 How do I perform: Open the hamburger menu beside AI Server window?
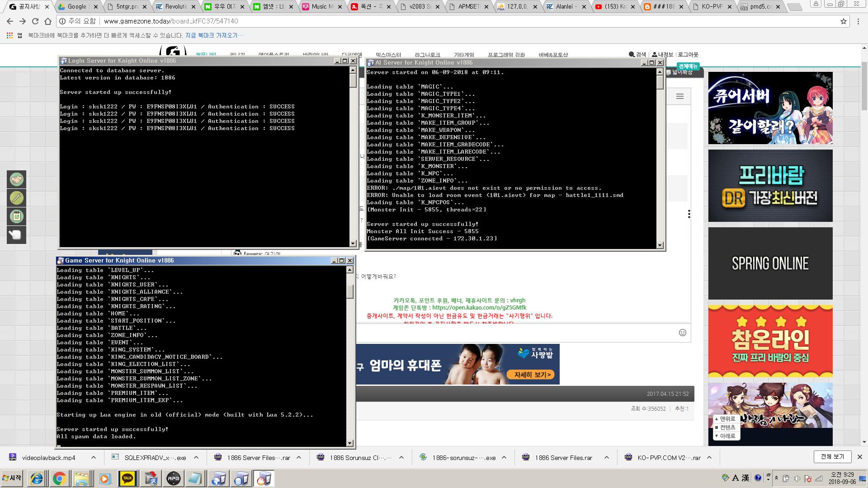tap(679, 96)
